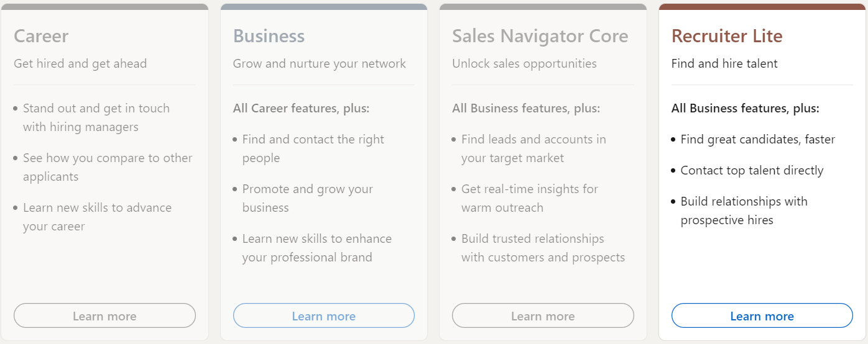The width and height of the screenshot is (868, 344).
Task: Click "Find leads and accounts" bullet item
Action: coord(533,148)
